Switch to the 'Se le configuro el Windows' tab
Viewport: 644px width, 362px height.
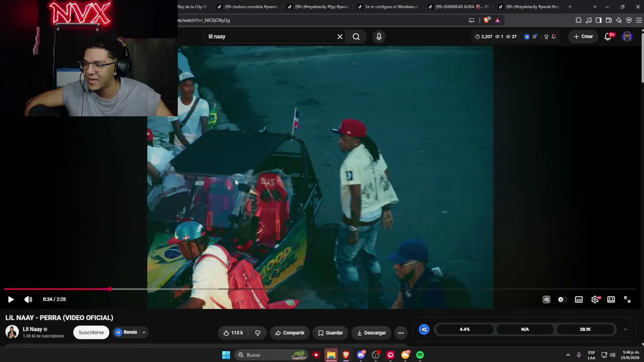(388, 7)
